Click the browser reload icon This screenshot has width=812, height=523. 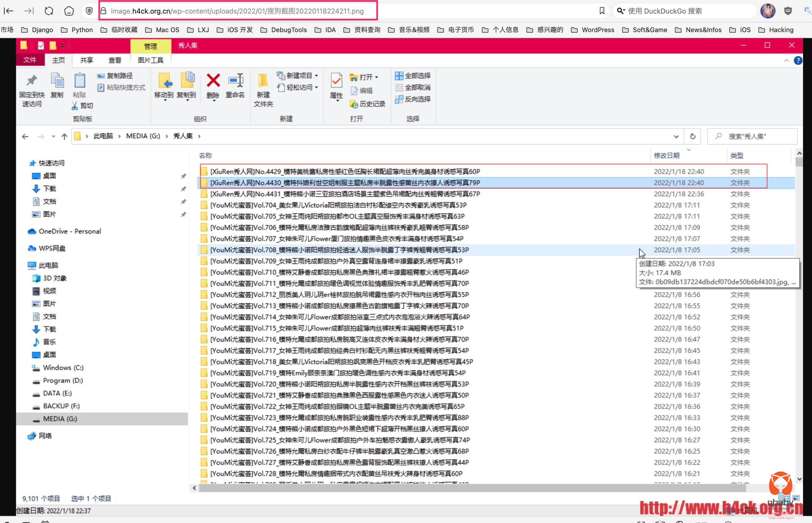[49, 11]
